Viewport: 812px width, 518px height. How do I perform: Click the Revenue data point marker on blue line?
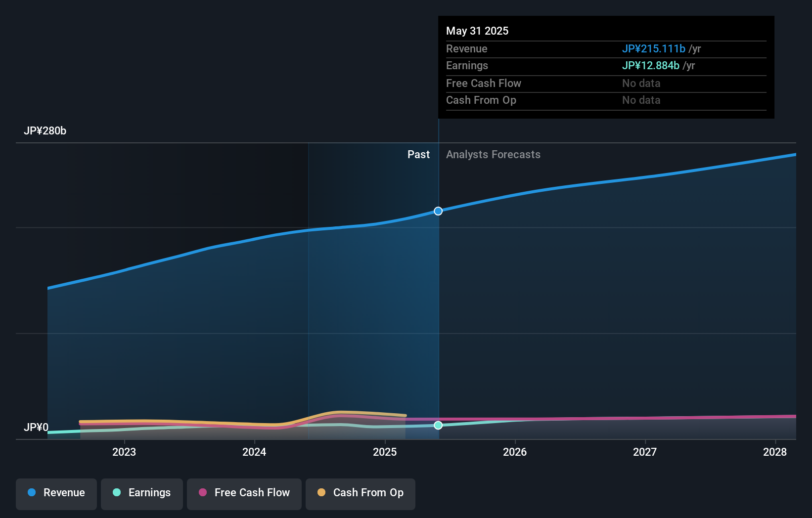pyautogui.click(x=438, y=211)
